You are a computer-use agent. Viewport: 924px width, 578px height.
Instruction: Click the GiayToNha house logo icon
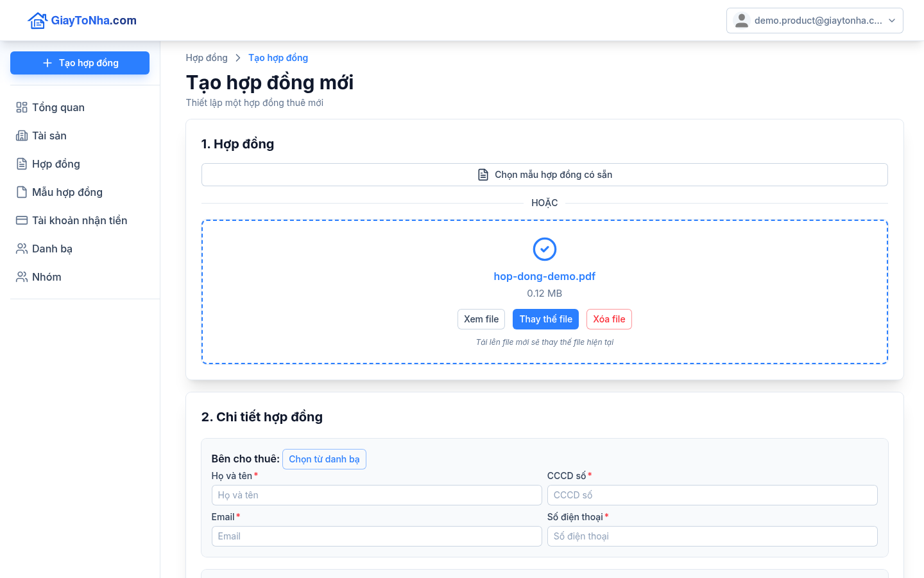coord(37,21)
